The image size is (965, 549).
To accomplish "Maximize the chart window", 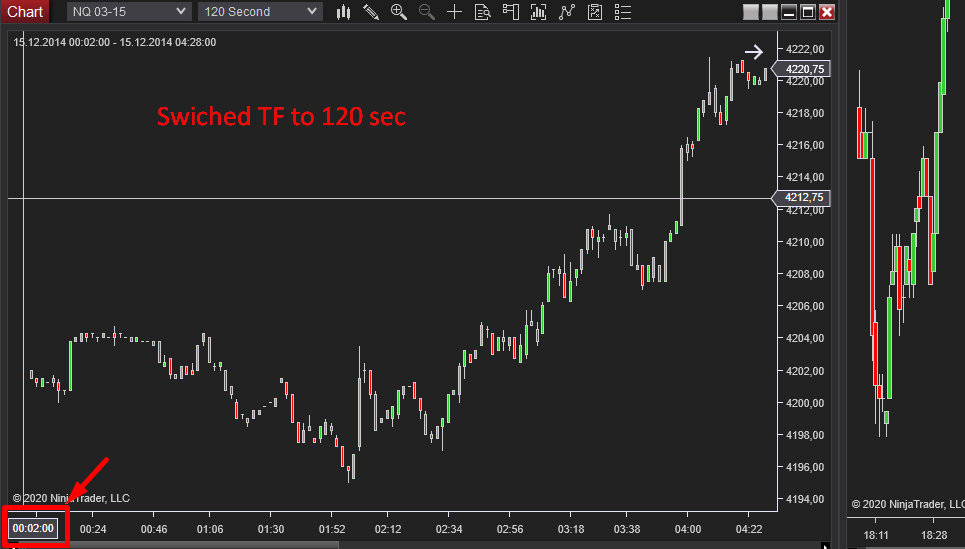I will (x=808, y=12).
